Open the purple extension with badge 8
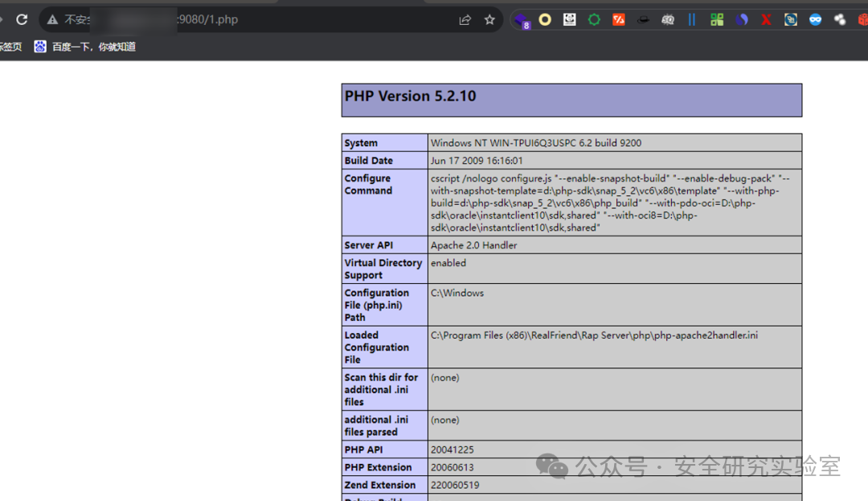The image size is (868, 501). click(x=522, y=20)
